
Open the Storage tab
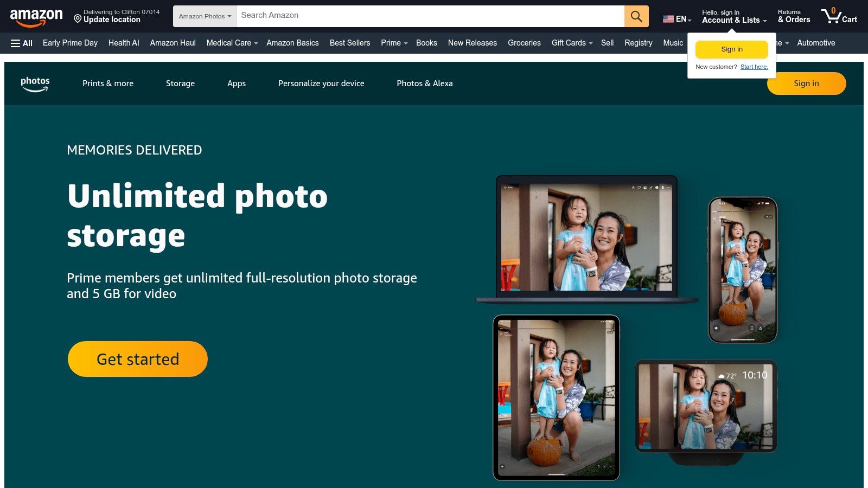click(x=180, y=84)
